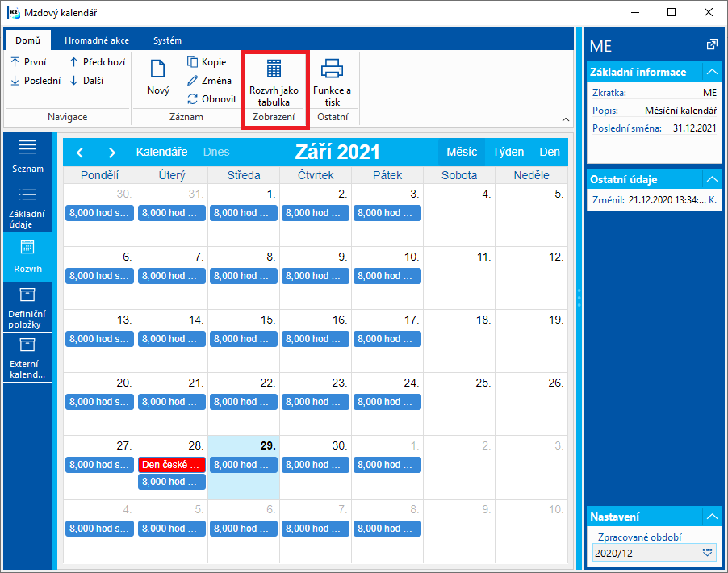Click the Zkratka value ME

[709, 92]
